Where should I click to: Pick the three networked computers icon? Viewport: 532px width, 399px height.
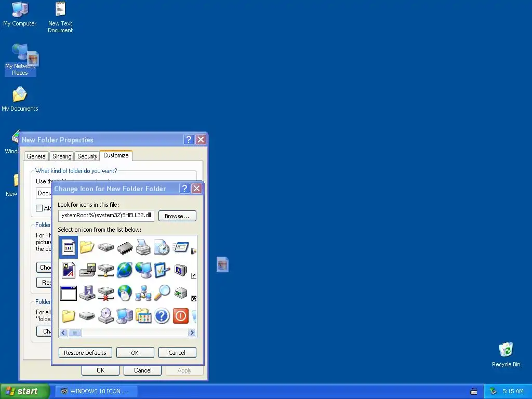tap(143, 293)
